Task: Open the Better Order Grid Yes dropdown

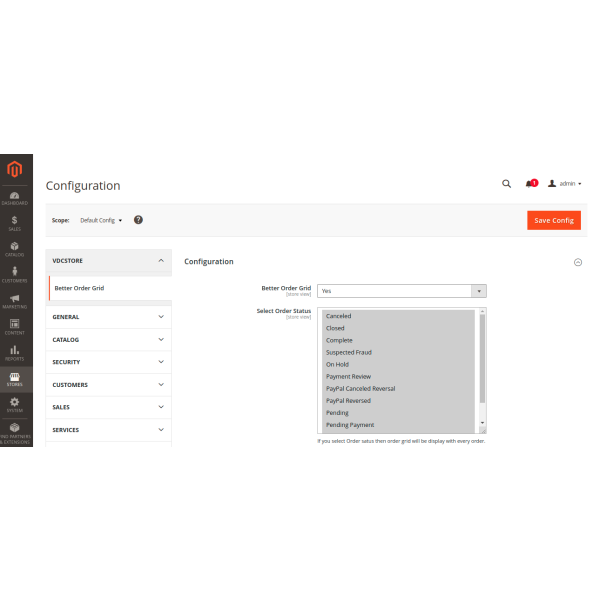Action: 402,291
